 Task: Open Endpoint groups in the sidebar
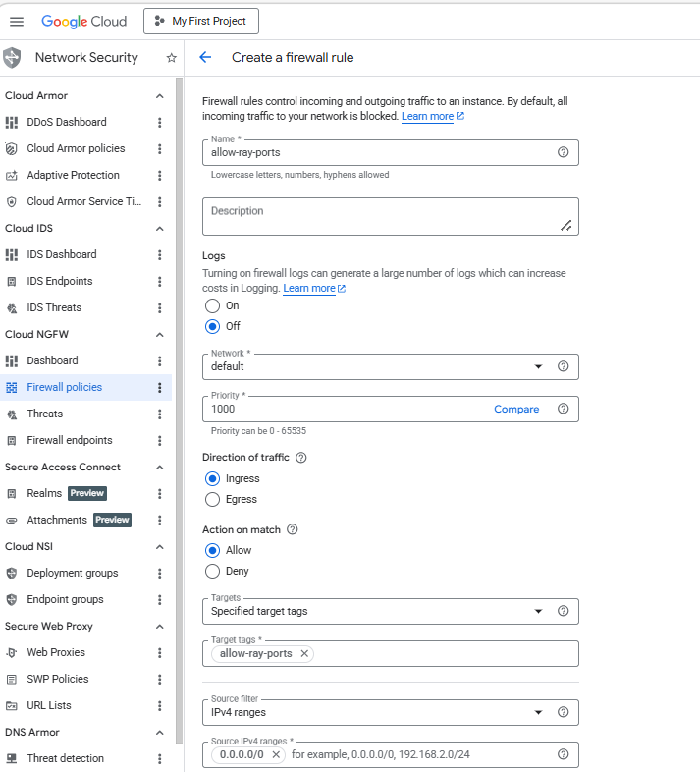click(65, 600)
